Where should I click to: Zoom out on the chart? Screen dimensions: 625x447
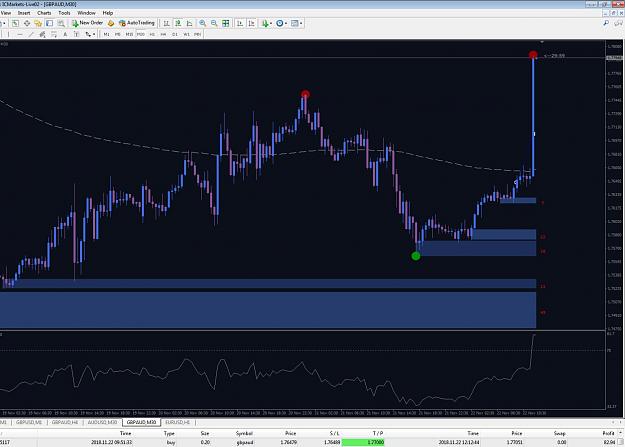coord(214,24)
